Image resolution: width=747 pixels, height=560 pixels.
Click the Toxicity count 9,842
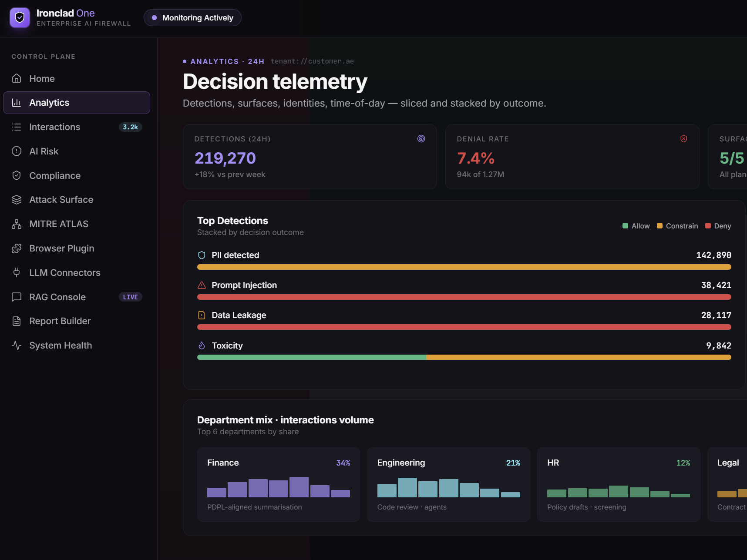point(719,345)
